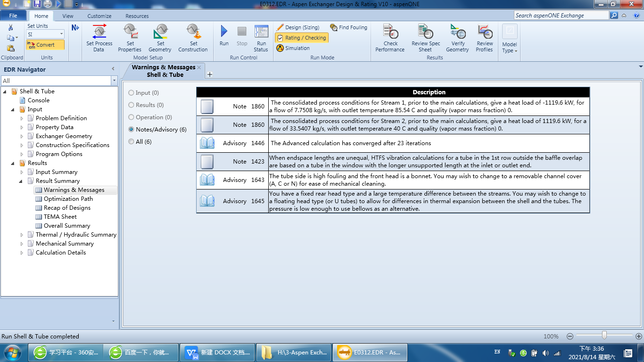Screen dimensions: 644x362
Task: Collapse the ribbon with caret icon
Action: (x=624, y=16)
